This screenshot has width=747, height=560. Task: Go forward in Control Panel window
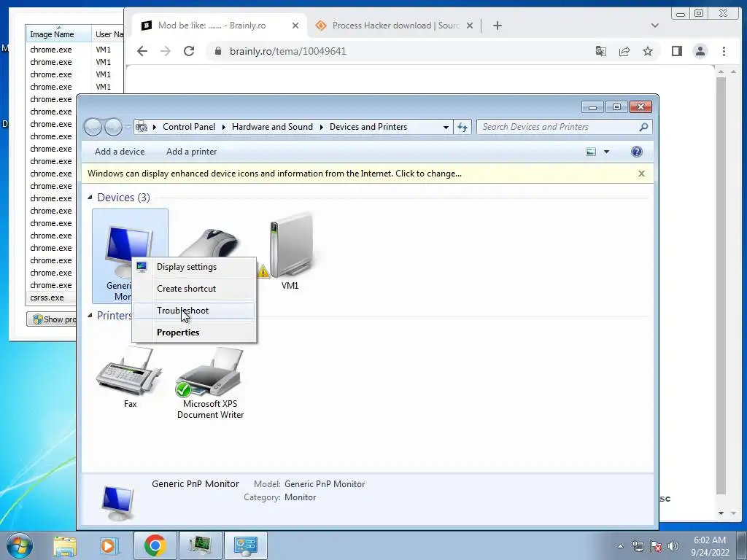point(113,127)
